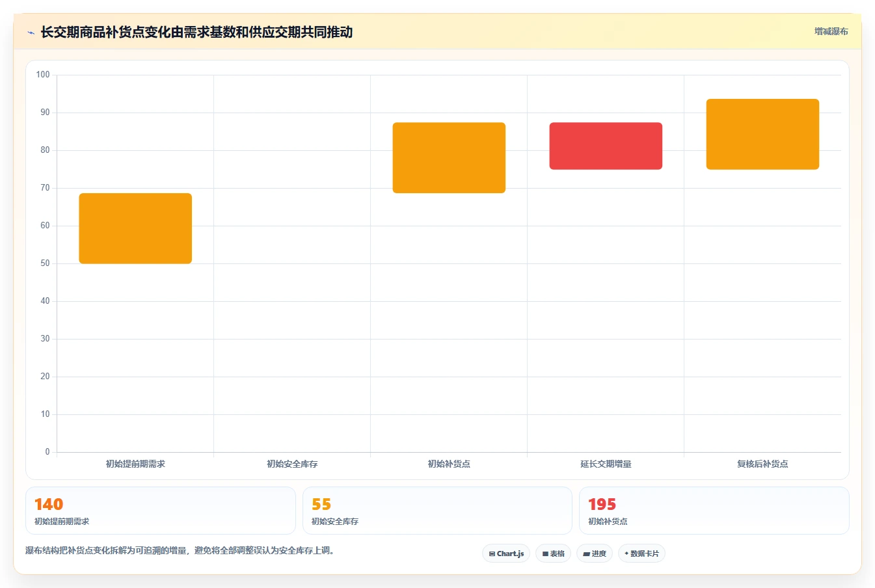Click x-axis label 初始补货点
This screenshot has height=588, width=875.
point(449,464)
